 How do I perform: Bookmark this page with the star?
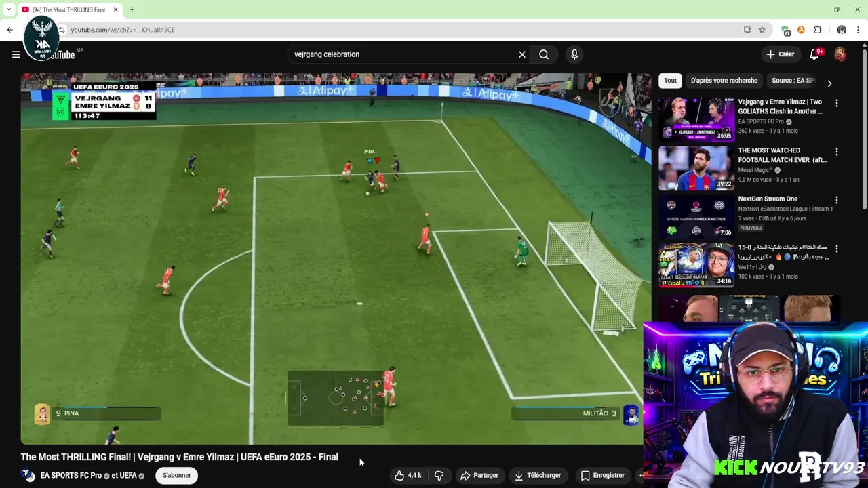coord(762,30)
